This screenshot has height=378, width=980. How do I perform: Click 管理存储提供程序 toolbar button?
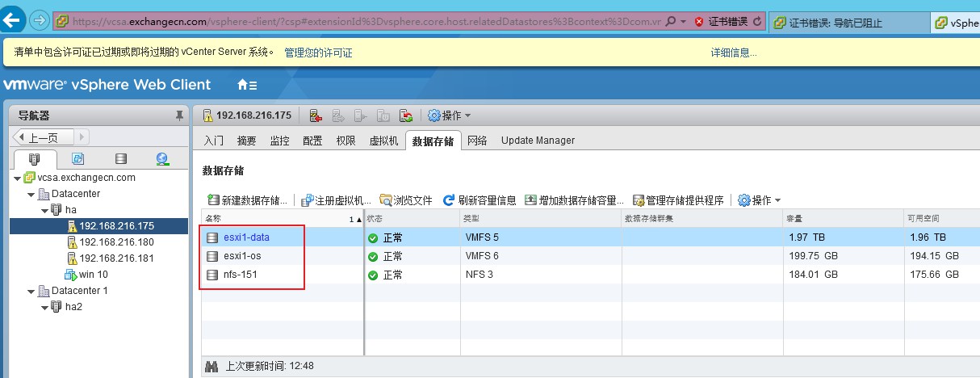(678, 200)
